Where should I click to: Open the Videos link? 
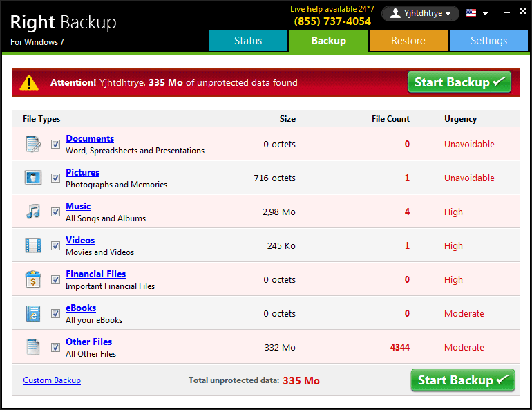(80, 241)
